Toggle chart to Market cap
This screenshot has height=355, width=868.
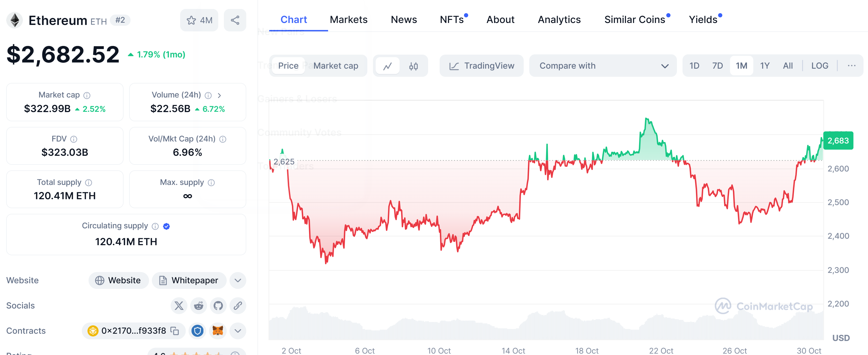(335, 66)
